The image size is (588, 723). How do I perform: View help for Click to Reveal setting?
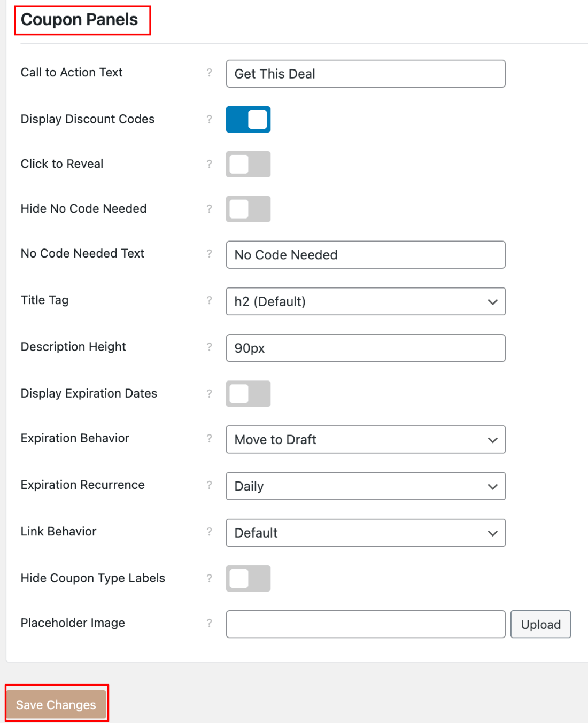[x=209, y=165]
